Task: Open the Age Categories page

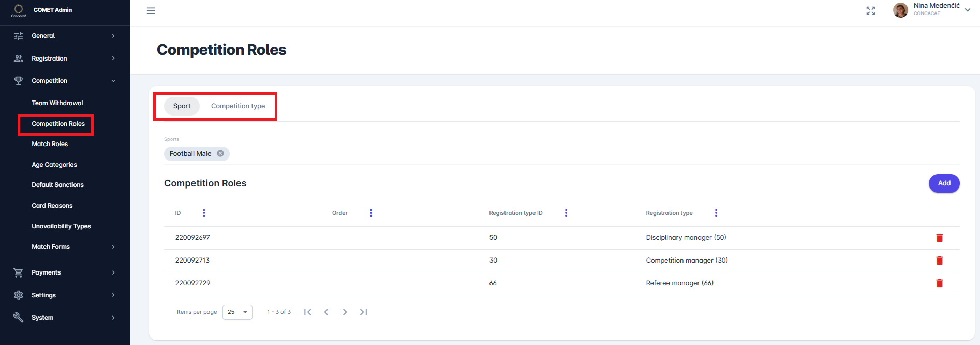Action: tap(54, 165)
